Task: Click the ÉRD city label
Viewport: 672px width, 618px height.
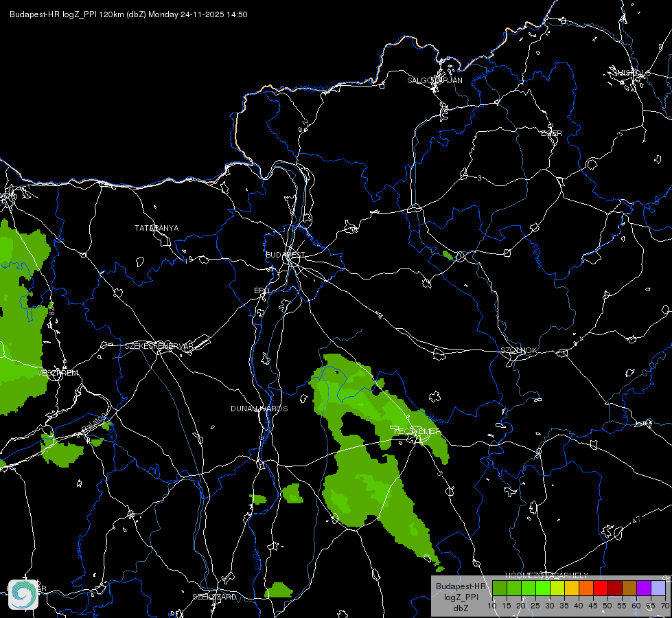Action: (x=262, y=290)
